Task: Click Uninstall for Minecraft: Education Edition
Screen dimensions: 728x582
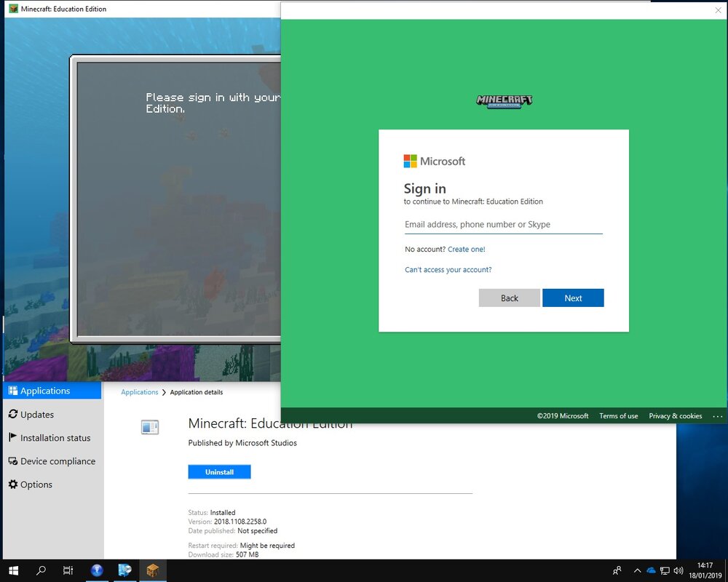Action: (219, 472)
